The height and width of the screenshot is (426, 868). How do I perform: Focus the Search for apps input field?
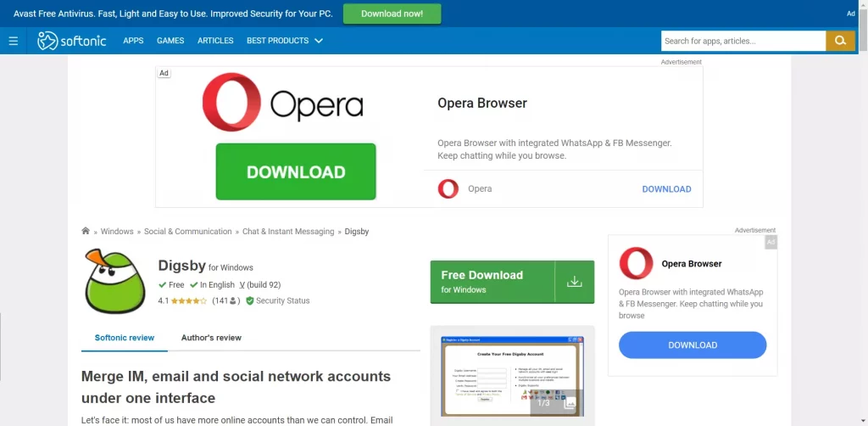(x=743, y=41)
